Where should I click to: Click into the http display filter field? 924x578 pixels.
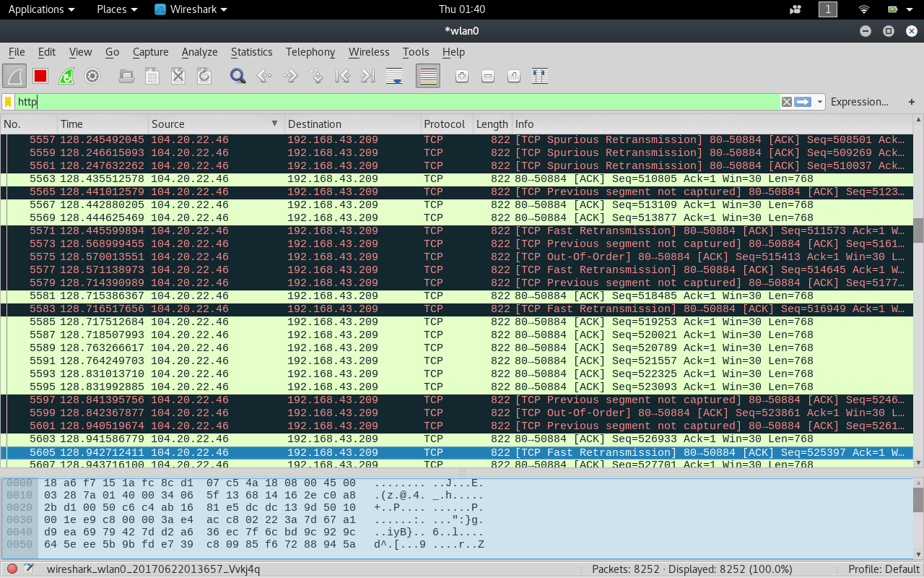397,102
